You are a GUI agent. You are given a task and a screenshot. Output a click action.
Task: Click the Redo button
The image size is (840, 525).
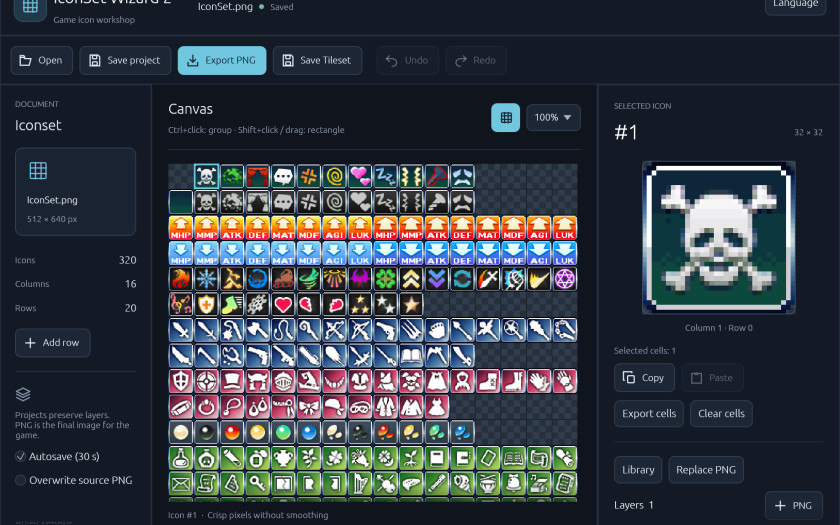coord(476,61)
